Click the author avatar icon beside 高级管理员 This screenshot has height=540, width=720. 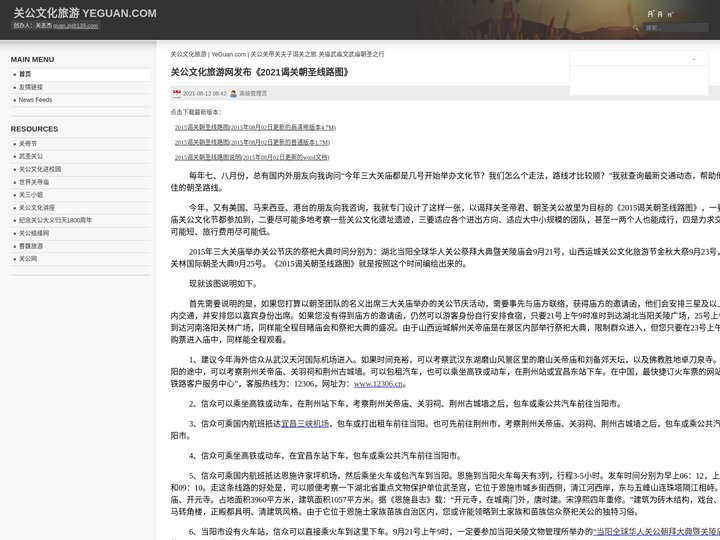pyautogui.click(x=233, y=94)
